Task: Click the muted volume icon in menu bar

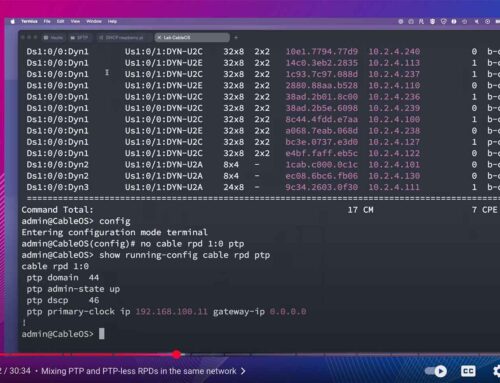Action: 477,21
